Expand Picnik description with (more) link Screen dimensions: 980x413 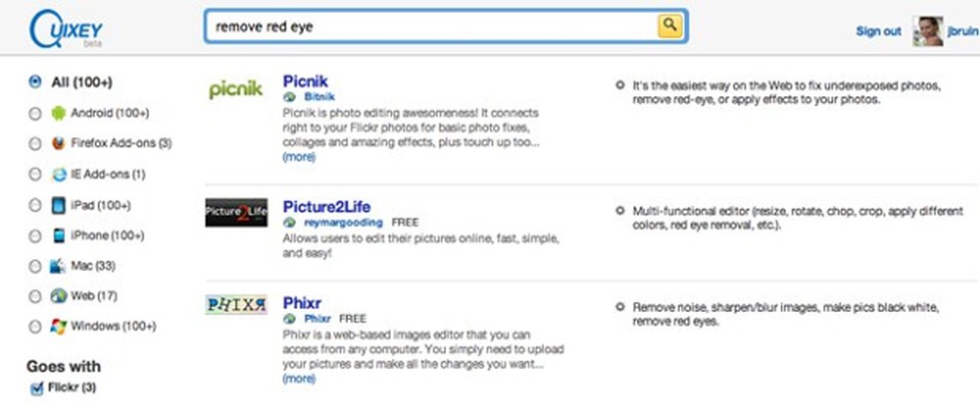coord(299,156)
